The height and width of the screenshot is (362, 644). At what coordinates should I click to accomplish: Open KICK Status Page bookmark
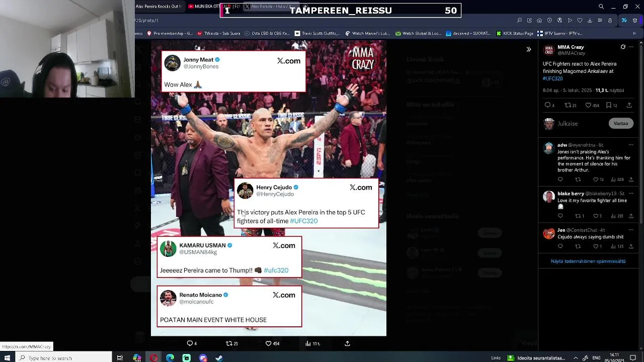(515, 33)
